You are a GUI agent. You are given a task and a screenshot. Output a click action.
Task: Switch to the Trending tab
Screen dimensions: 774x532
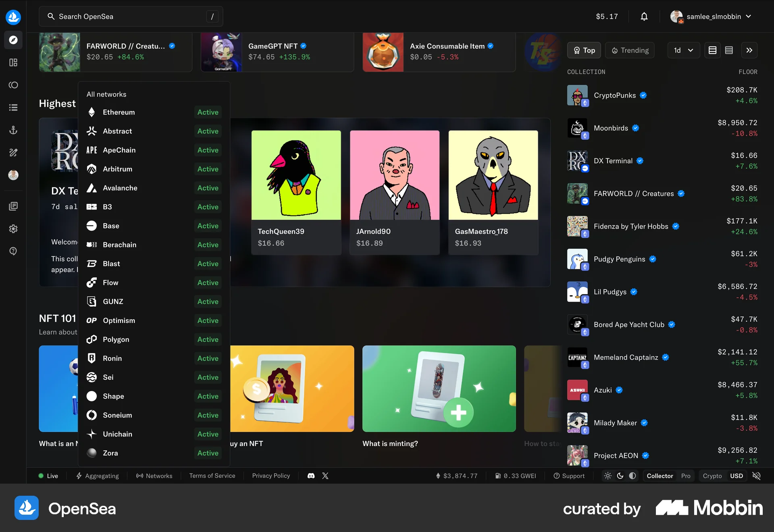pos(630,50)
